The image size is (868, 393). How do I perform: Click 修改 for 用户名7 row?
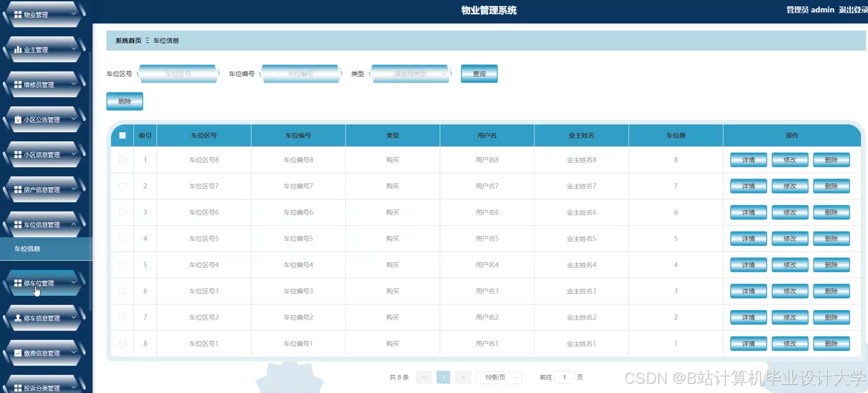click(x=790, y=186)
